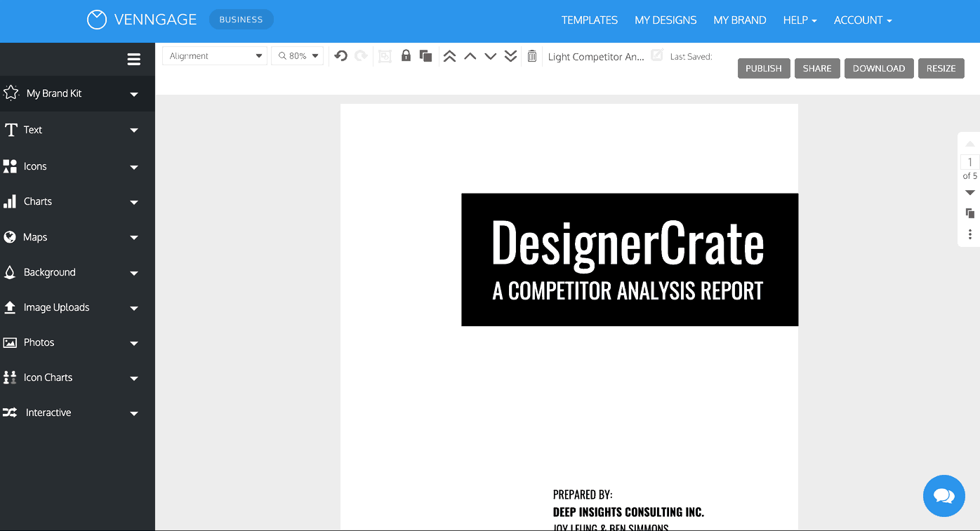Viewport: 980px width, 531px height.
Task: Select the Prepared By text
Action: tap(583, 495)
